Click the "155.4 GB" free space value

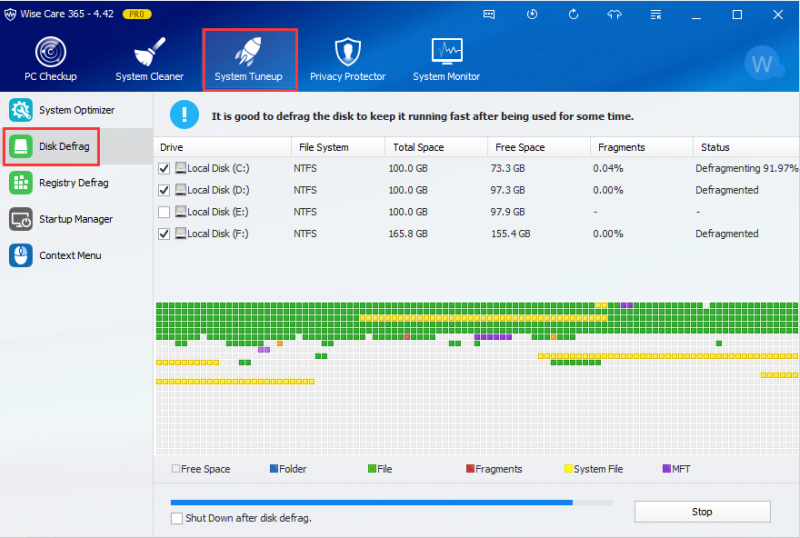[511, 234]
